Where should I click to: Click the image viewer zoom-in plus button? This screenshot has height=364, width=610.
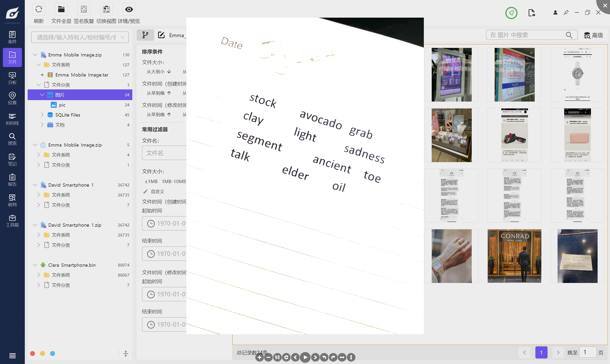(x=260, y=357)
